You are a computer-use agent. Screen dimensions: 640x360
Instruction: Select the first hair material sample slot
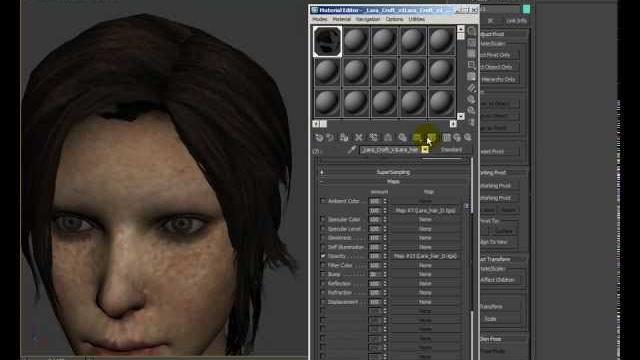327,41
